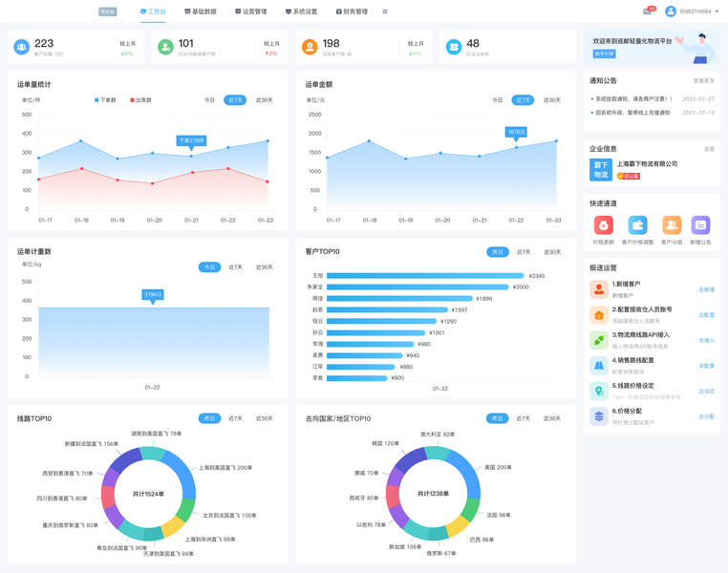This screenshot has width=728, height=573.
Task: Click the 新疆到法国直飞 156单 label
Action: 92,444
